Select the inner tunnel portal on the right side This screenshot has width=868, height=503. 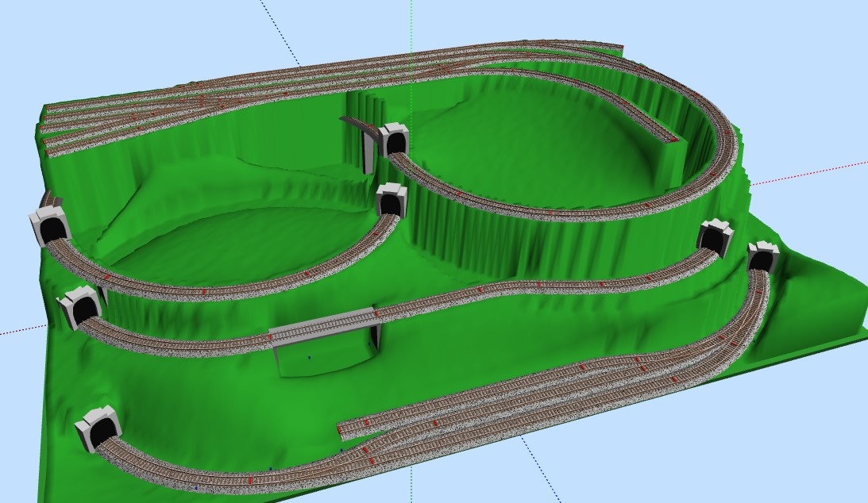pyautogui.click(x=715, y=237)
